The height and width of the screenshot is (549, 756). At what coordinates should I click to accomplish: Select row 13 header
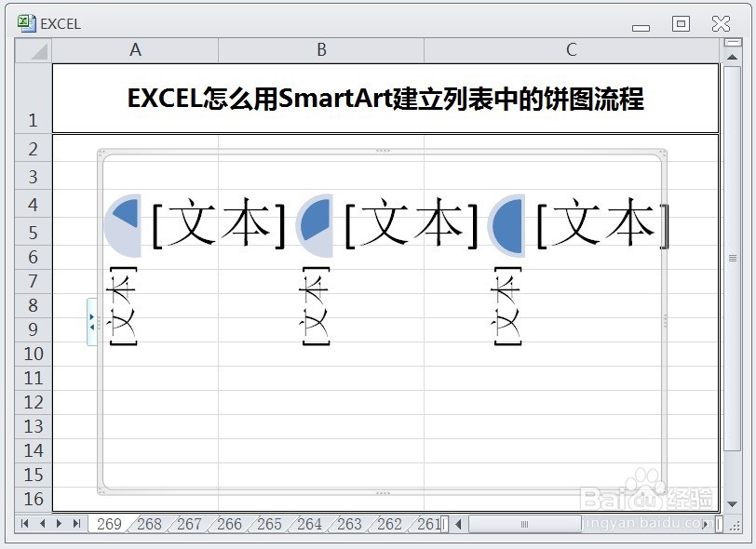click(x=34, y=426)
